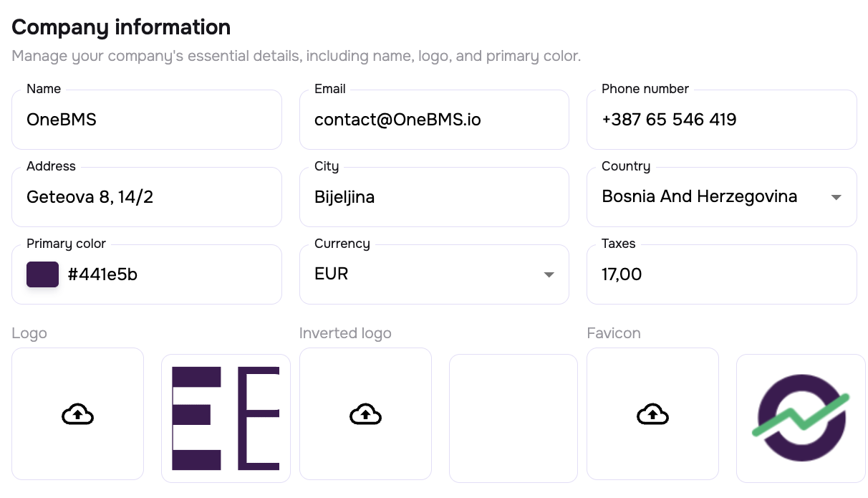Click the empty inverted logo preview box
This screenshot has height=498, width=868.
pos(513,418)
